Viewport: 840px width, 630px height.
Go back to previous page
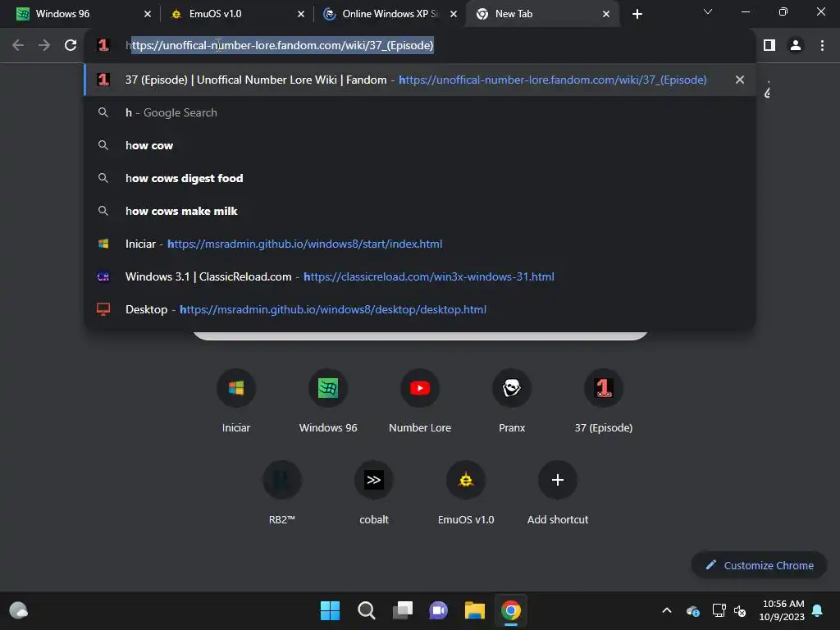[x=18, y=46]
